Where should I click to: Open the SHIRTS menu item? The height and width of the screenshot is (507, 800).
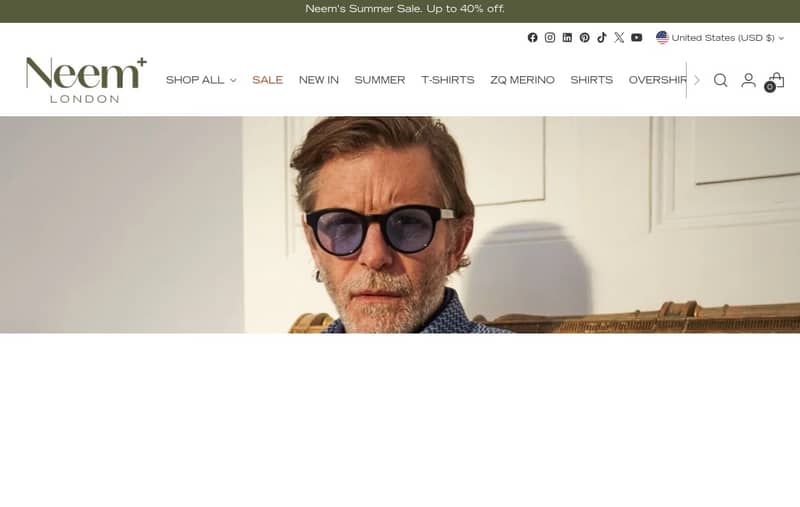591,80
